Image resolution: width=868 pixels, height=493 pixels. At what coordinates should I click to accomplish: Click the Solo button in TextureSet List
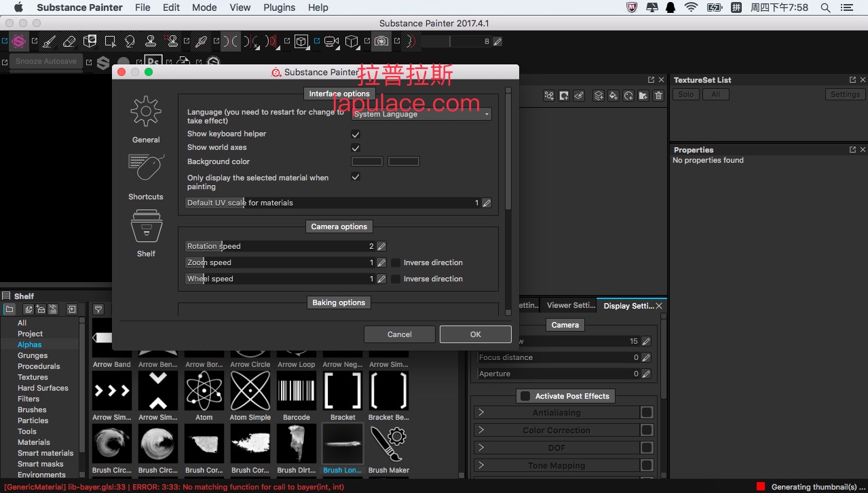686,94
